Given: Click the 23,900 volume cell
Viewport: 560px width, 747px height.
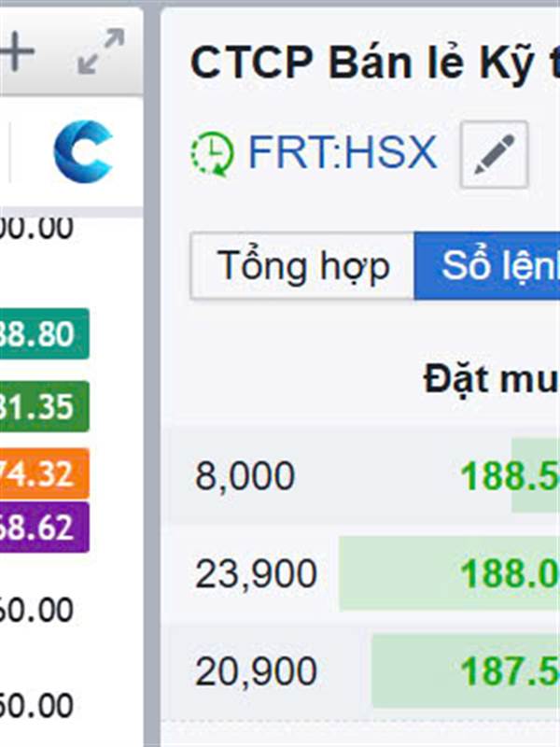Looking at the screenshot, I should [x=256, y=573].
